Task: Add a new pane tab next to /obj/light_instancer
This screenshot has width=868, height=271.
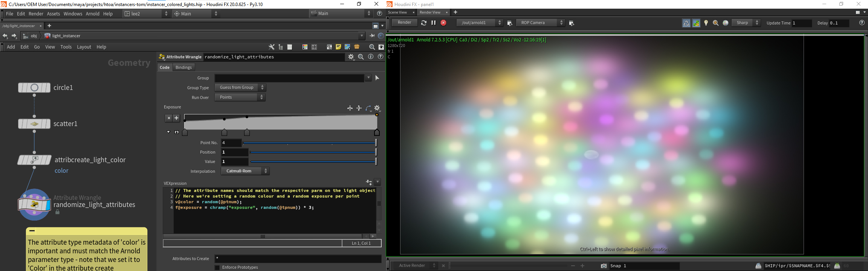Action: pyautogui.click(x=49, y=26)
